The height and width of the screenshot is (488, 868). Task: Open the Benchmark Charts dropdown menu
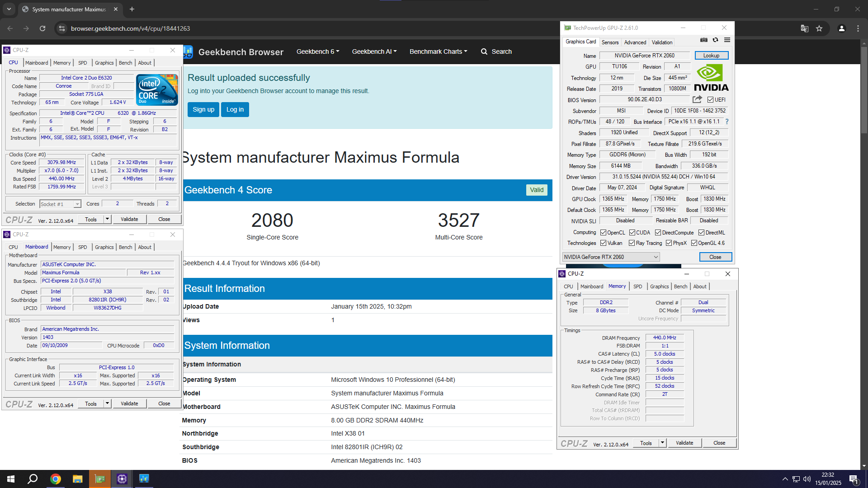tap(439, 52)
